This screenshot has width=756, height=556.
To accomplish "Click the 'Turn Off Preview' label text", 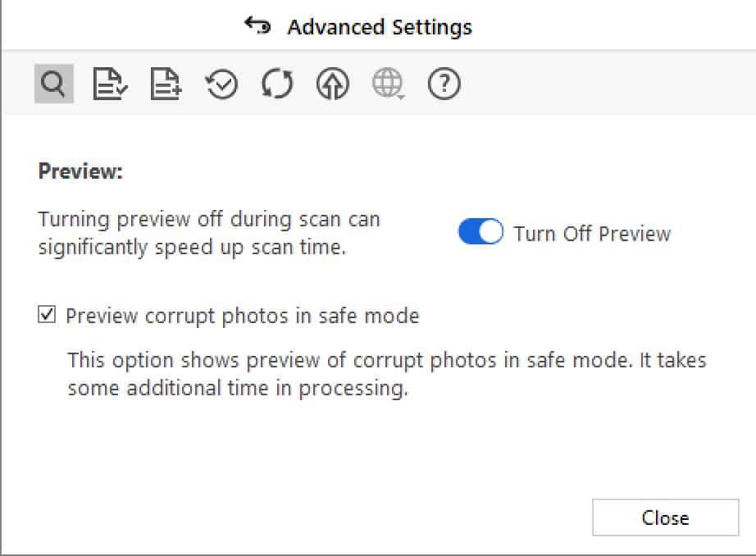I will 592,234.
